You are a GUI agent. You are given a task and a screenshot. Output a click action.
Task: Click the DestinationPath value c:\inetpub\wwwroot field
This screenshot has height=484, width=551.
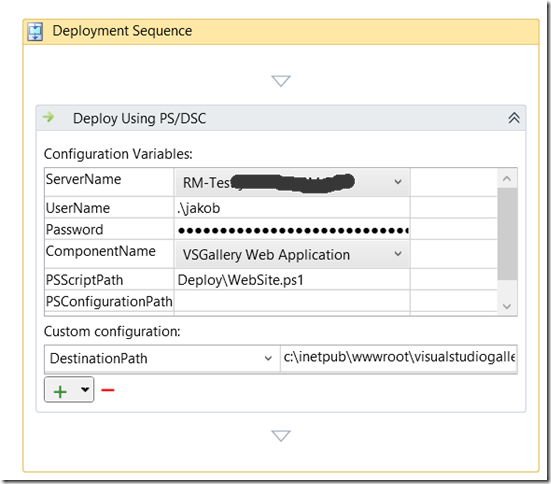coord(398,358)
